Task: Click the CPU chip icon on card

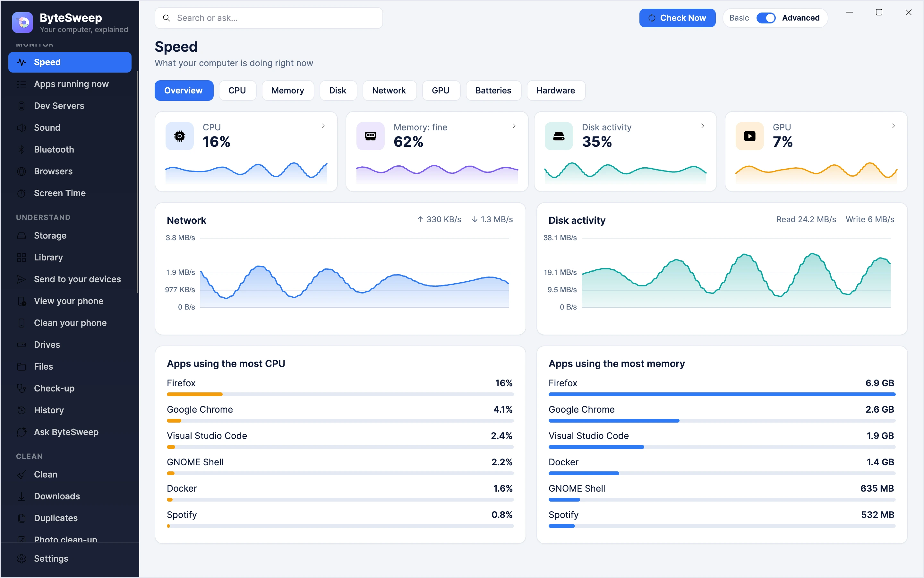Action: [x=179, y=136]
